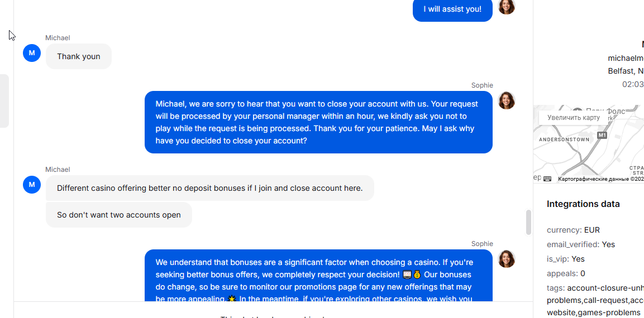Click Sophie's avatar beside the bonuses reply
Viewport: 644px width, 318px height.
click(x=507, y=259)
